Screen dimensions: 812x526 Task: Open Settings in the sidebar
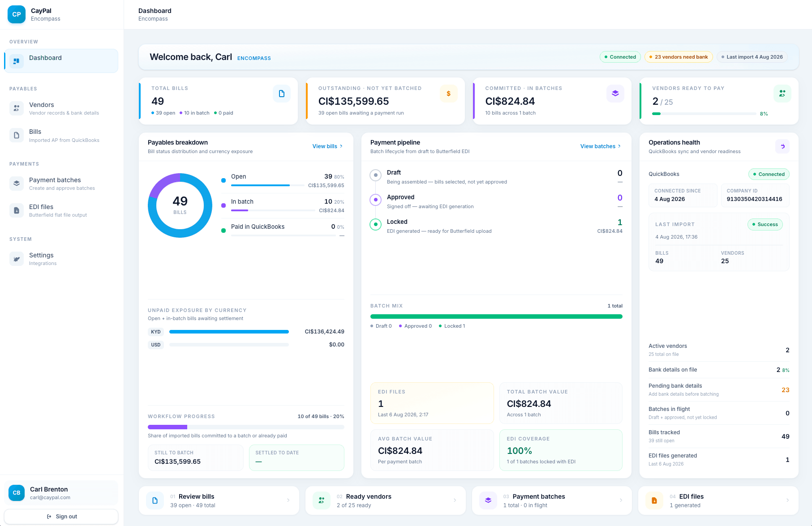[61, 259]
